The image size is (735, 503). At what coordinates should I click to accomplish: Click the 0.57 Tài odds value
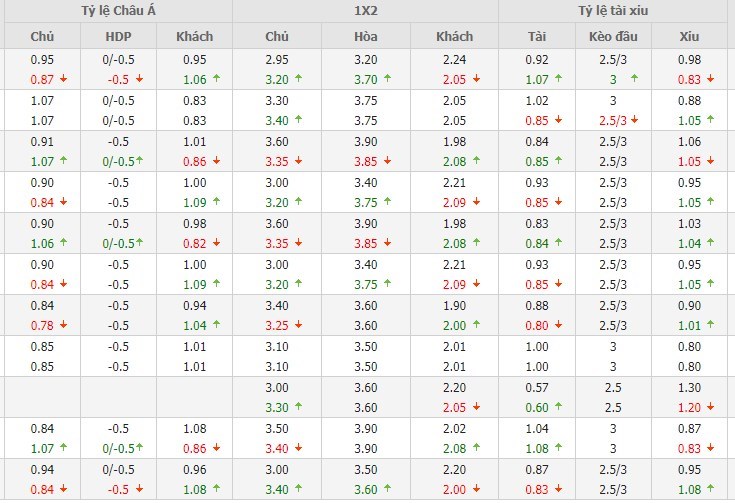coord(537,387)
